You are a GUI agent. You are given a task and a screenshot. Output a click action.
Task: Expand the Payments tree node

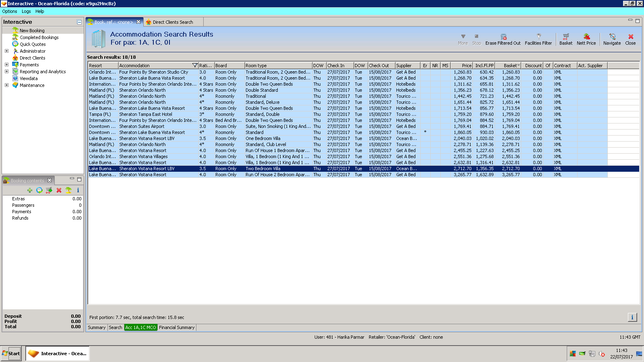[x=6, y=65]
